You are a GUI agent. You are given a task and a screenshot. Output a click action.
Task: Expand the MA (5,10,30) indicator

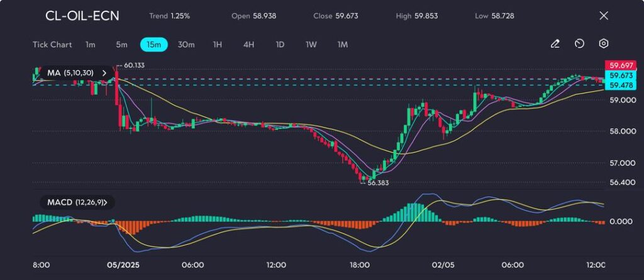point(104,73)
